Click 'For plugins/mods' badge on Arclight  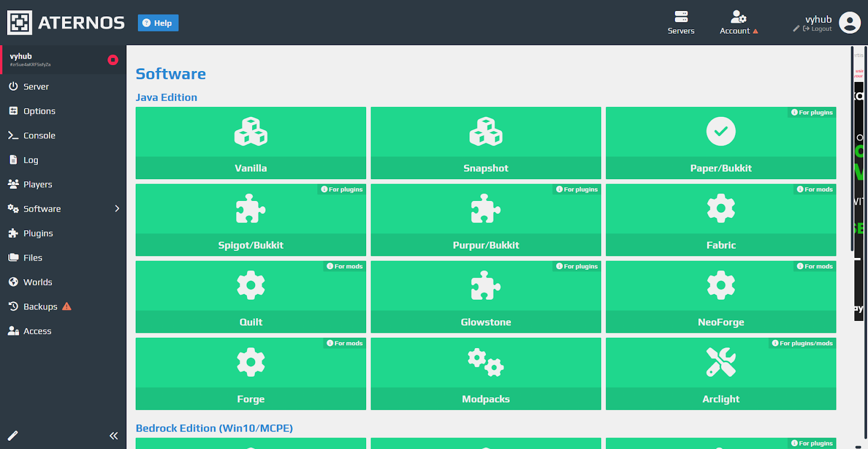pyautogui.click(x=802, y=343)
